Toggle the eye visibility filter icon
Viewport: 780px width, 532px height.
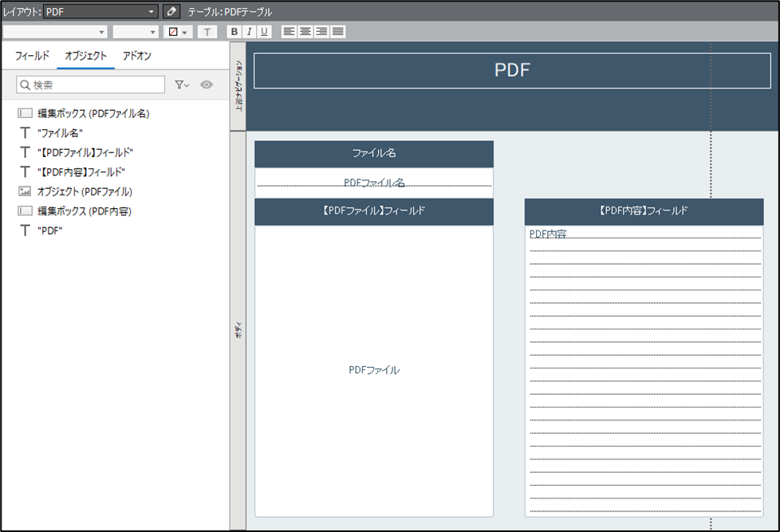pos(207,85)
